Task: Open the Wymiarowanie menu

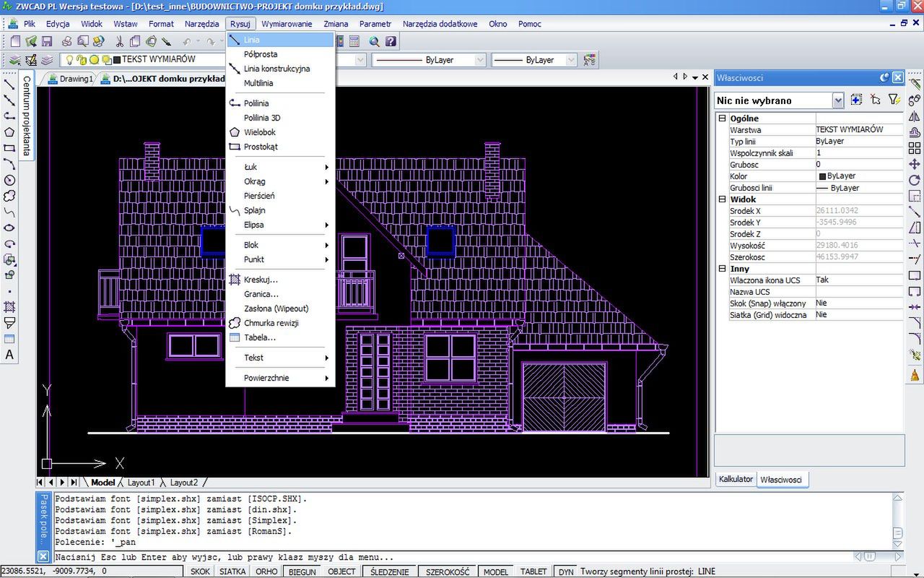Action: [x=287, y=24]
